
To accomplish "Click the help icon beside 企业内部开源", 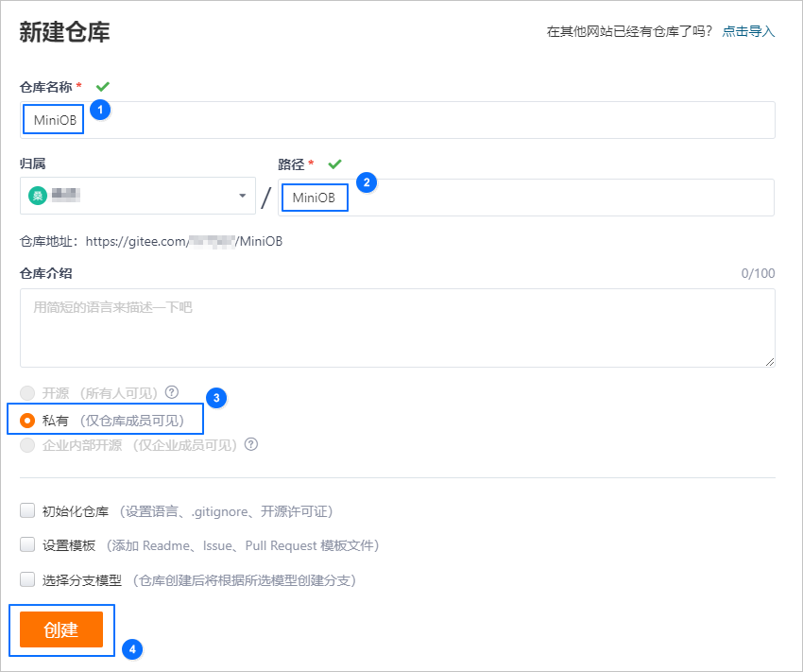I will 250,444.
